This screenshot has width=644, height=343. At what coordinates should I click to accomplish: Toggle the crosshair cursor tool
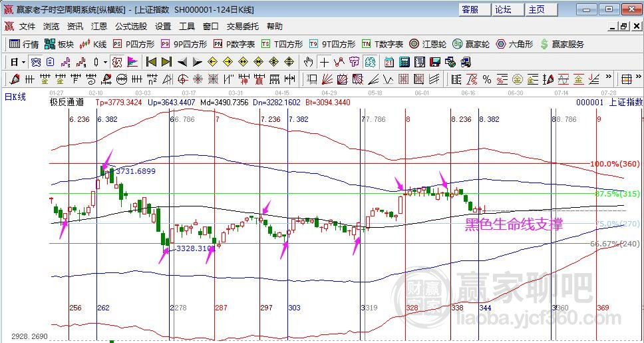click(x=325, y=63)
